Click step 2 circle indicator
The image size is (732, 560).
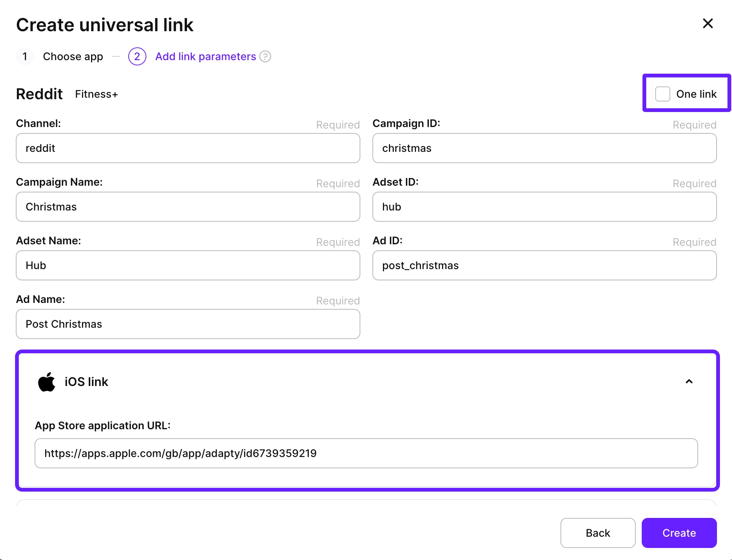[x=137, y=56]
